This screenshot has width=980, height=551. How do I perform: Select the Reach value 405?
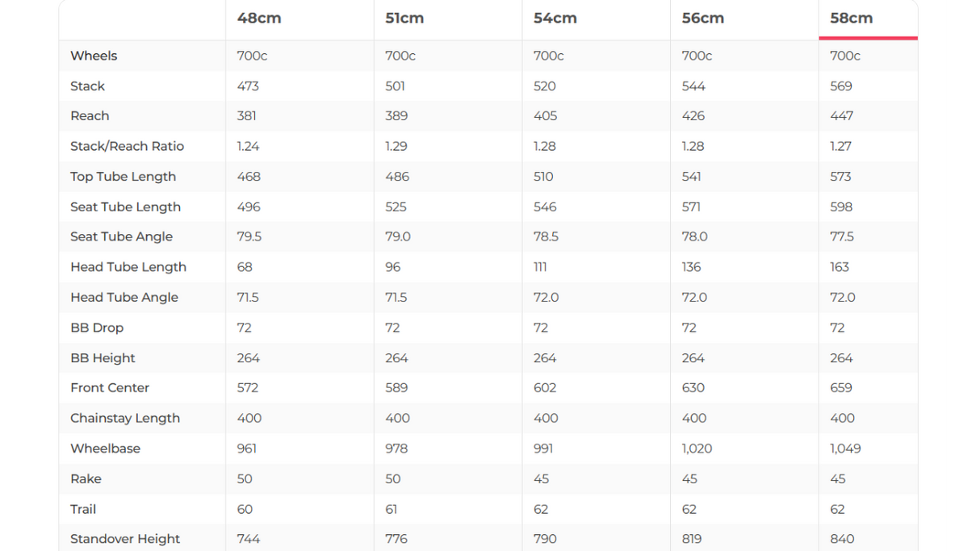(x=545, y=116)
